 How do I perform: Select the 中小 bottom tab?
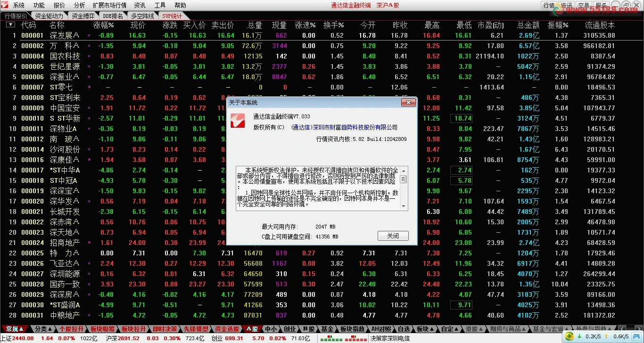pos(271,329)
